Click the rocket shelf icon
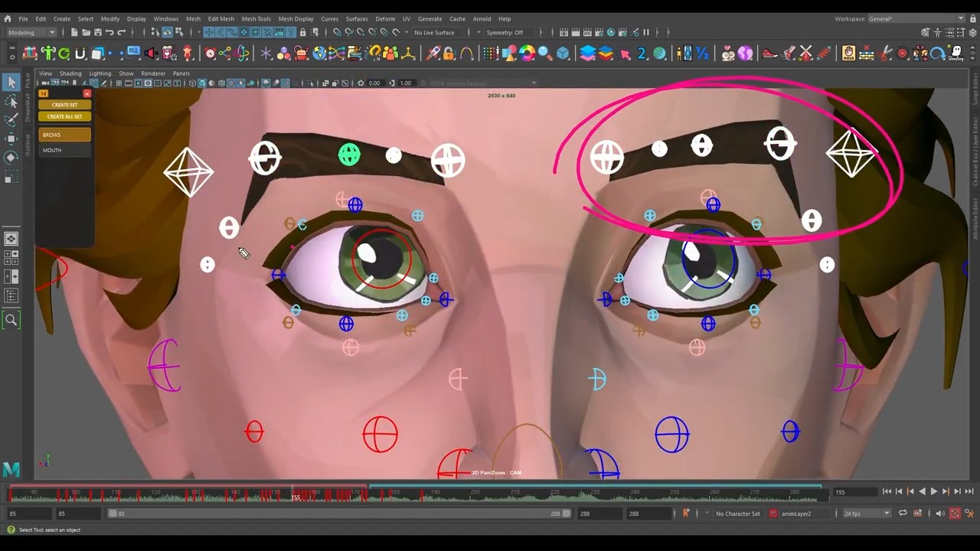This screenshot has height=551, width=980. (x=433, y=53)
